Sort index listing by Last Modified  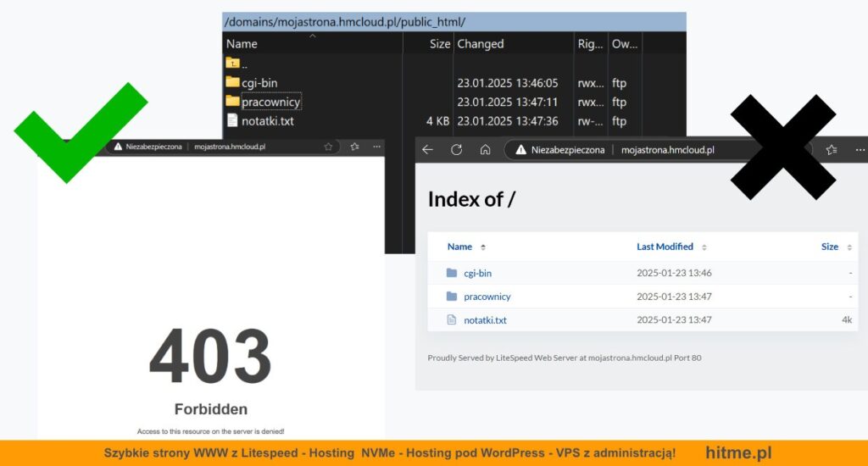[x=665, y=247]
